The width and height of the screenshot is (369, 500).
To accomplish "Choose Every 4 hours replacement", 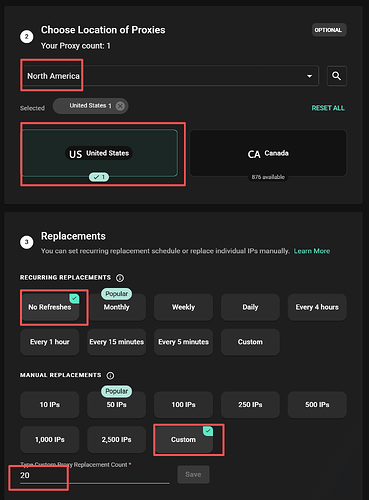I will point(317,307).
